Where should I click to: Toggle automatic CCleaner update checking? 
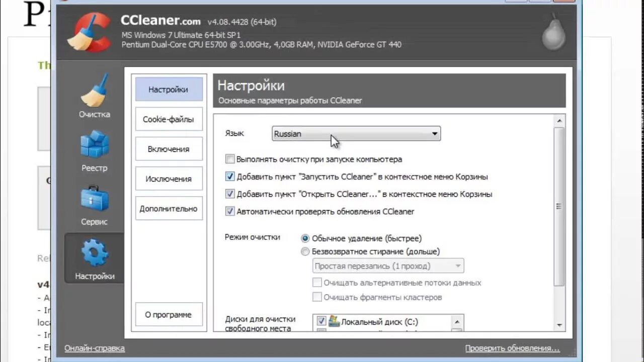(230, 212)
